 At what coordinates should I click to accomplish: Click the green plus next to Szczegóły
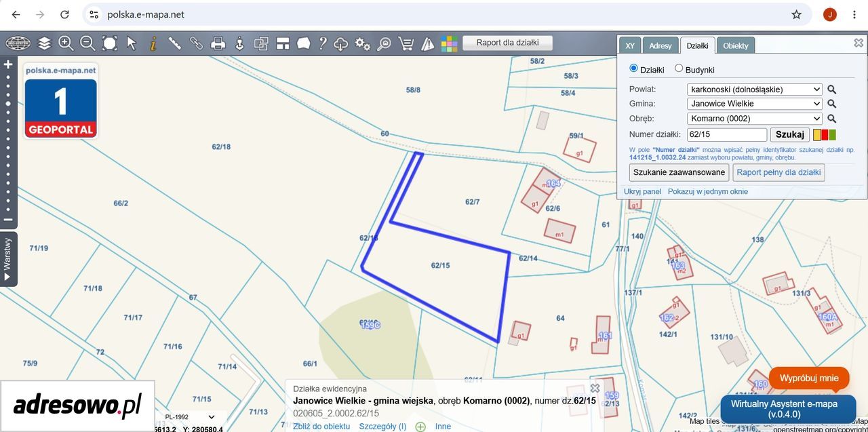click(420, 427)
